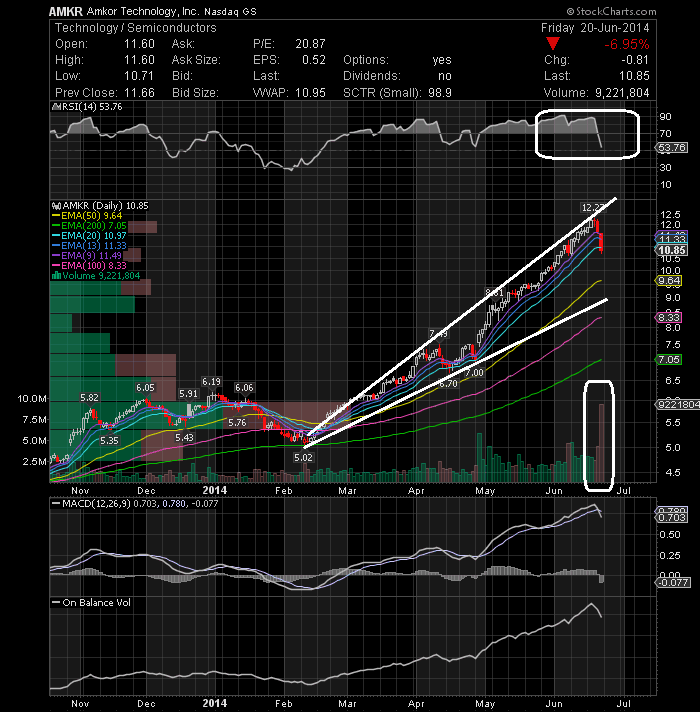Click the 'EMA(20) 10.97' legend entry
Viewport: 700px width, 712px height.
pos(94,236)
